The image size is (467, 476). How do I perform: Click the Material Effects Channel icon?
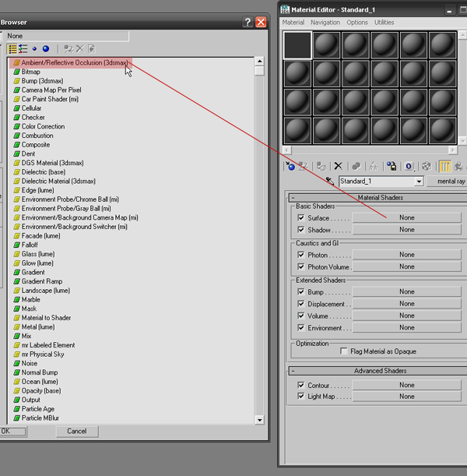coord(409,166)
